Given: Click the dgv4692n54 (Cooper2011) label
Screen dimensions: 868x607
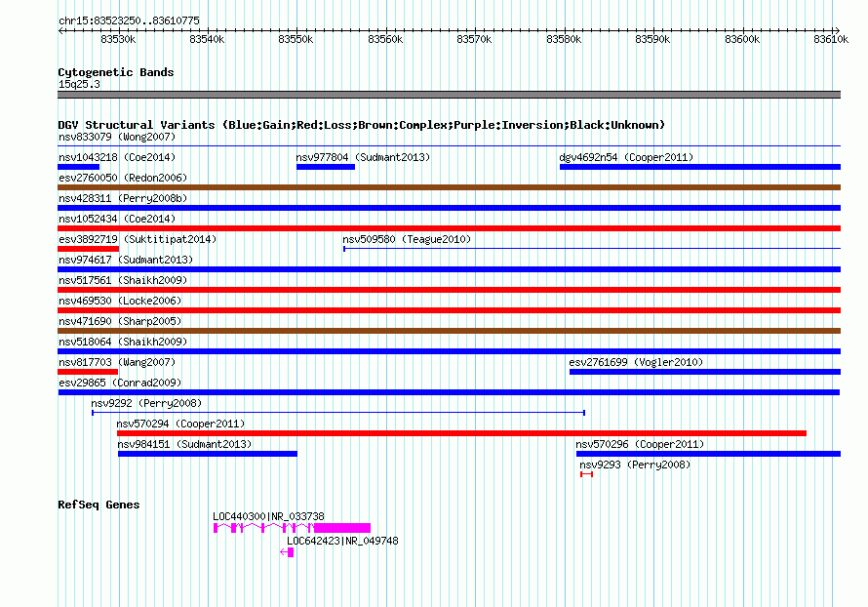Looking at the screenshot, I should [x=626, y=157].
